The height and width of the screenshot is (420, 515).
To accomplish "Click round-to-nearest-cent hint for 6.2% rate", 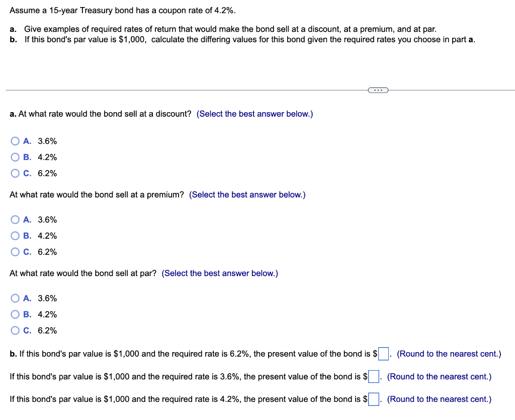I will pyautogui.click(x=449, y=354).
